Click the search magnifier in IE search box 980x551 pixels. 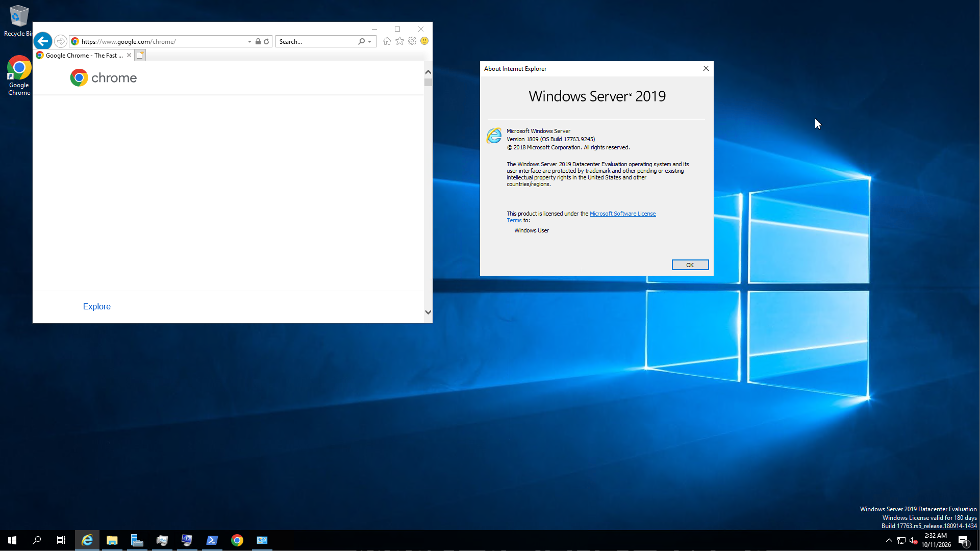click(362, 41)
